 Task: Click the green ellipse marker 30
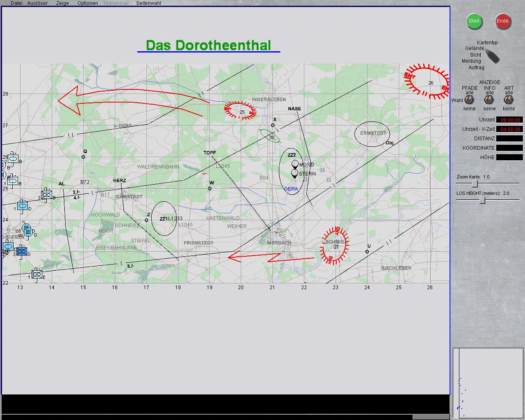click(x=270, y=135)
